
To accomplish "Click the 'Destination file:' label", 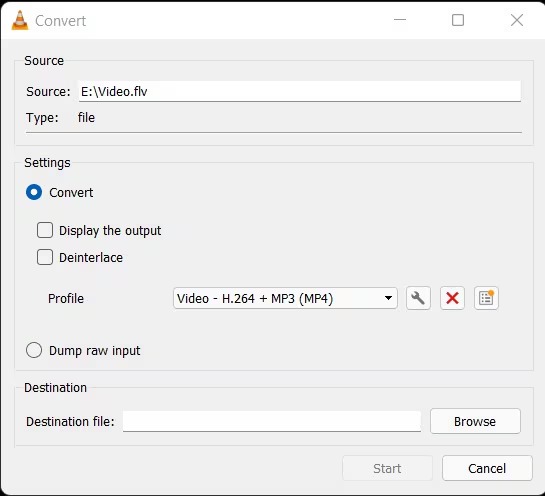I will click(70, 421).
